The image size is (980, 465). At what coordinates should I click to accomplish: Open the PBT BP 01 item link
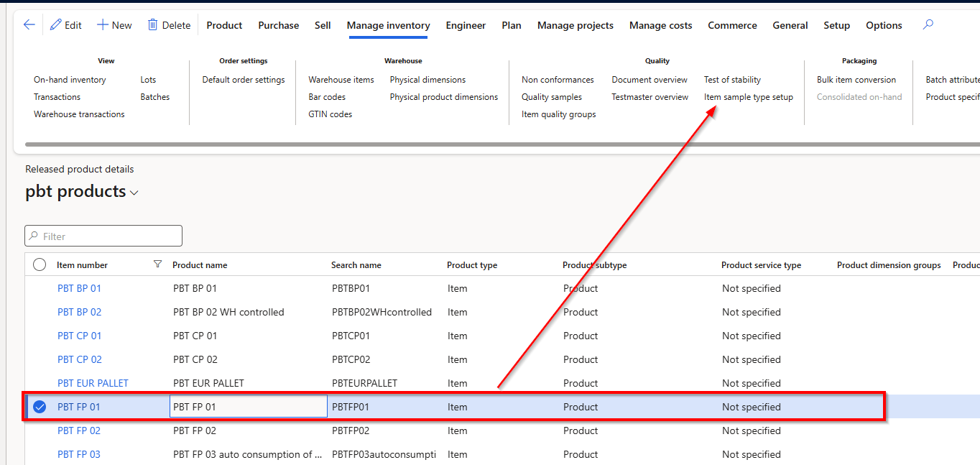(x=79, y=288)
